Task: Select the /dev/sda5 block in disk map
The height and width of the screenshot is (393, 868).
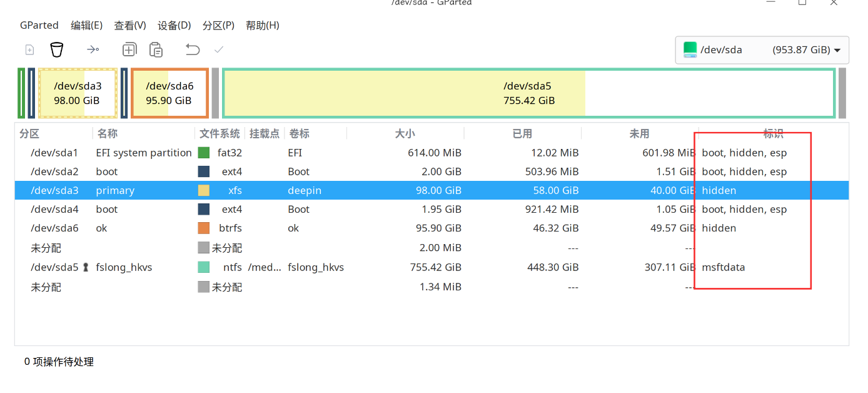Action: click(x=528, y=93)
